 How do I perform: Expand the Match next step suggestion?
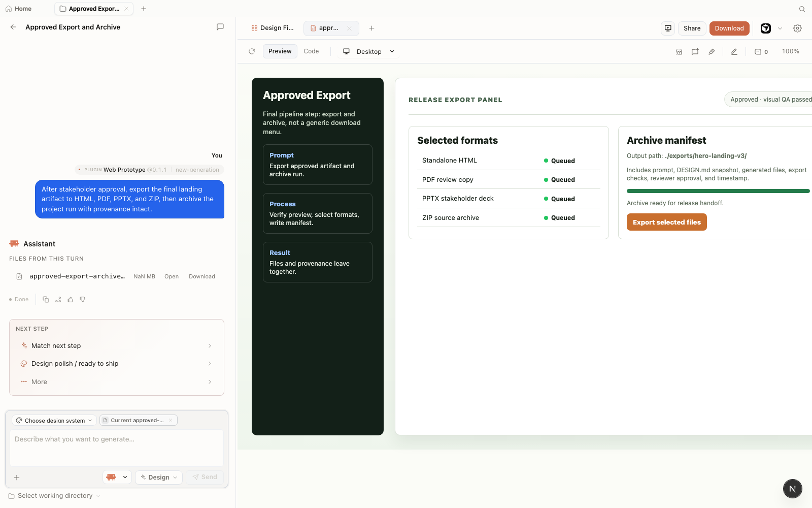117,345
